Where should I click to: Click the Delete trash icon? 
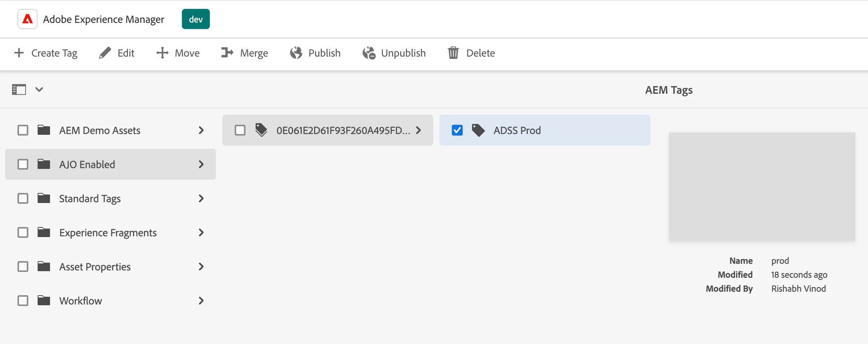click(453, 53)
